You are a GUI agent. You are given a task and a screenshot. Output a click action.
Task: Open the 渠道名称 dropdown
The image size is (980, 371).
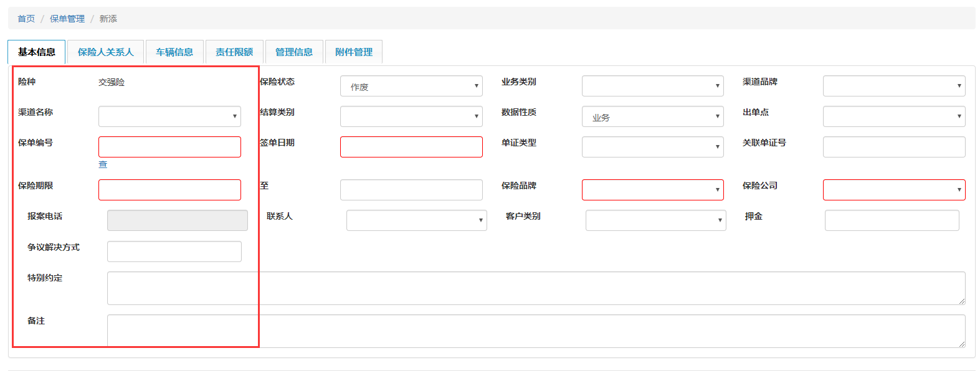(x=169, y=116)
